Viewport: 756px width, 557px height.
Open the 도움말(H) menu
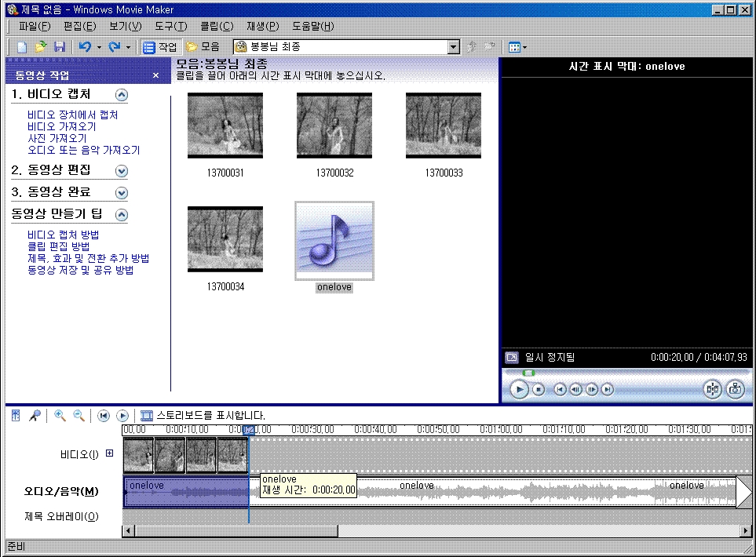coord(313,26)
